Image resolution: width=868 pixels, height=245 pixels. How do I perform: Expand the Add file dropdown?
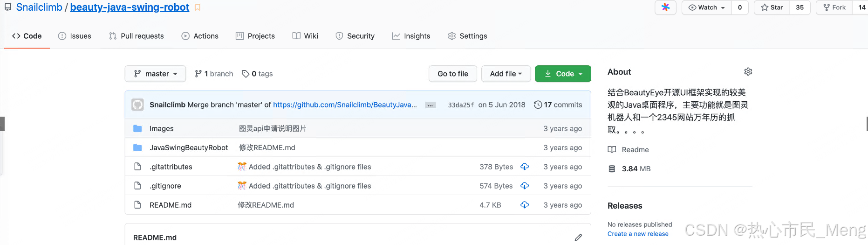[506, 74]
